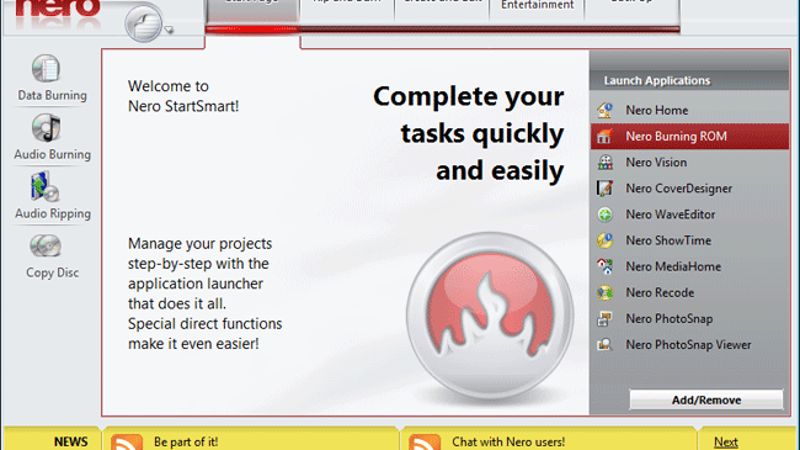Launch Nero PhotoSnap
Image resolution: width=800 pixels, height=450 pixels.
pyautogui.click(x=689, y=318)
